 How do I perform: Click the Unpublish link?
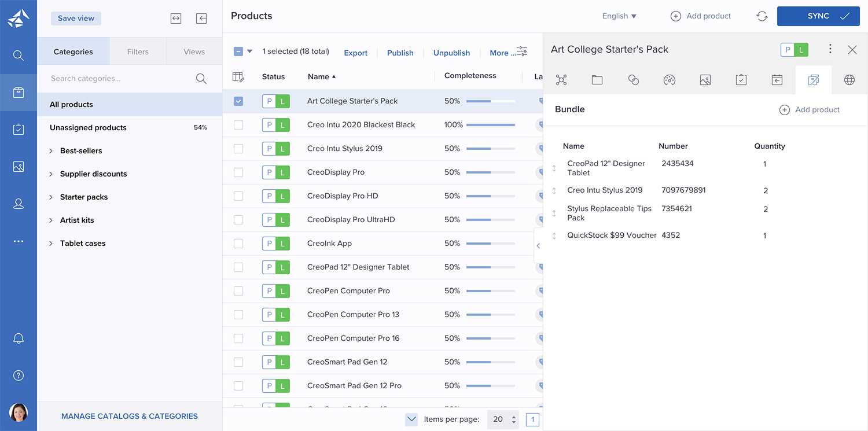pos(452,53)
